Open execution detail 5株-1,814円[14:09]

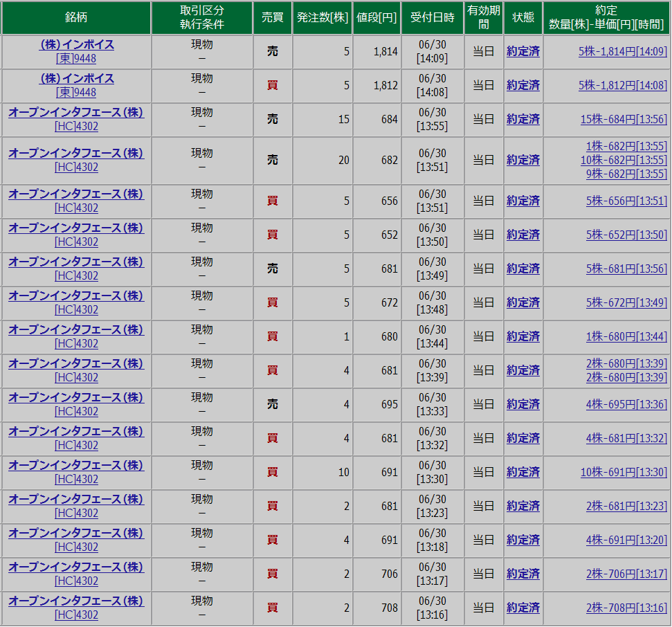tap(623, 51)
